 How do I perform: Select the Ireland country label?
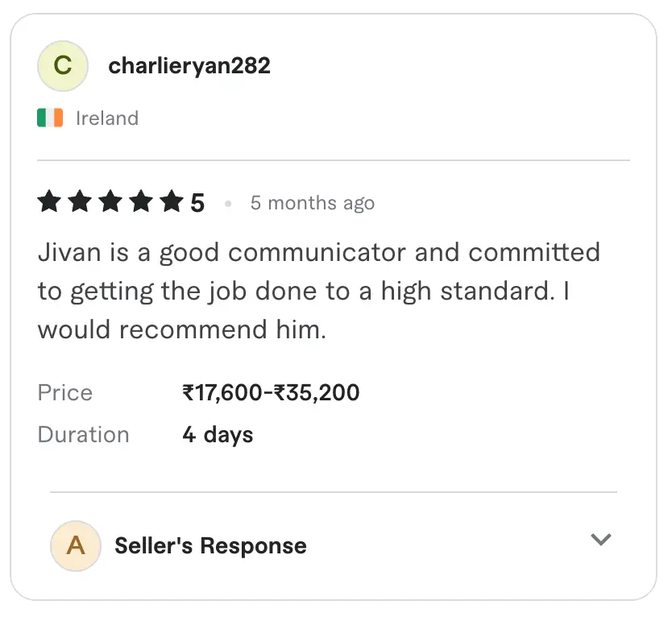(107, 118)
